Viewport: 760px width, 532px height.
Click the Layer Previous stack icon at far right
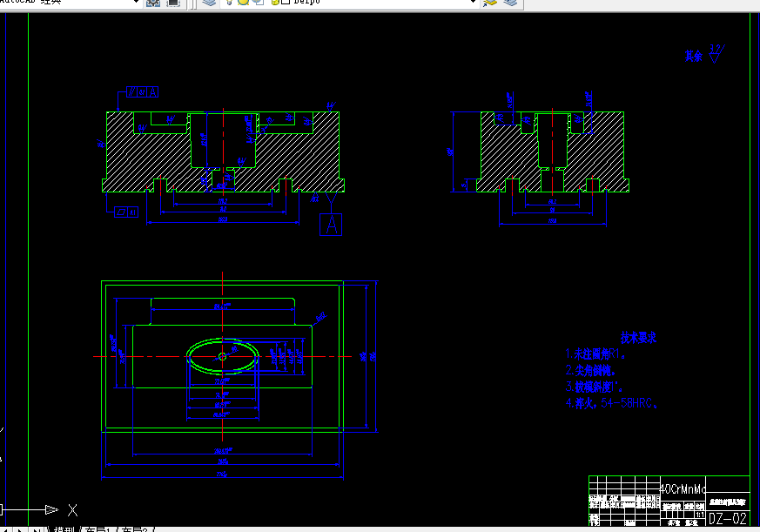pos(510,3)
